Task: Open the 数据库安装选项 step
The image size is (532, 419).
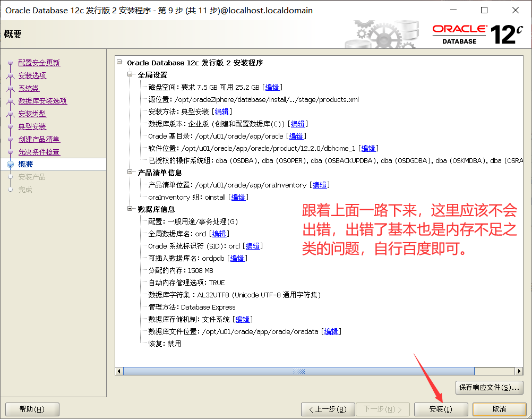Action: 42,101
